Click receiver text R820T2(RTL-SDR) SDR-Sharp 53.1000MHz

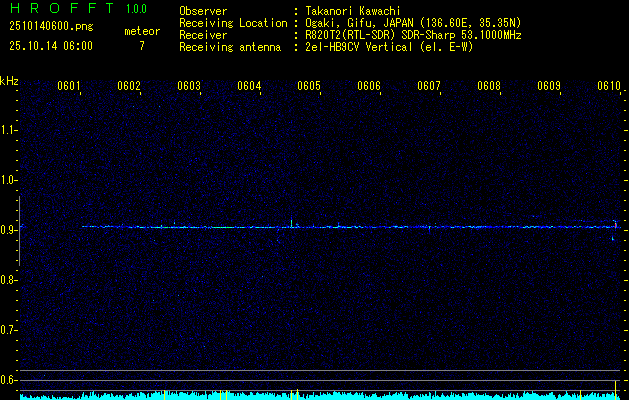[x=413, y=35]
